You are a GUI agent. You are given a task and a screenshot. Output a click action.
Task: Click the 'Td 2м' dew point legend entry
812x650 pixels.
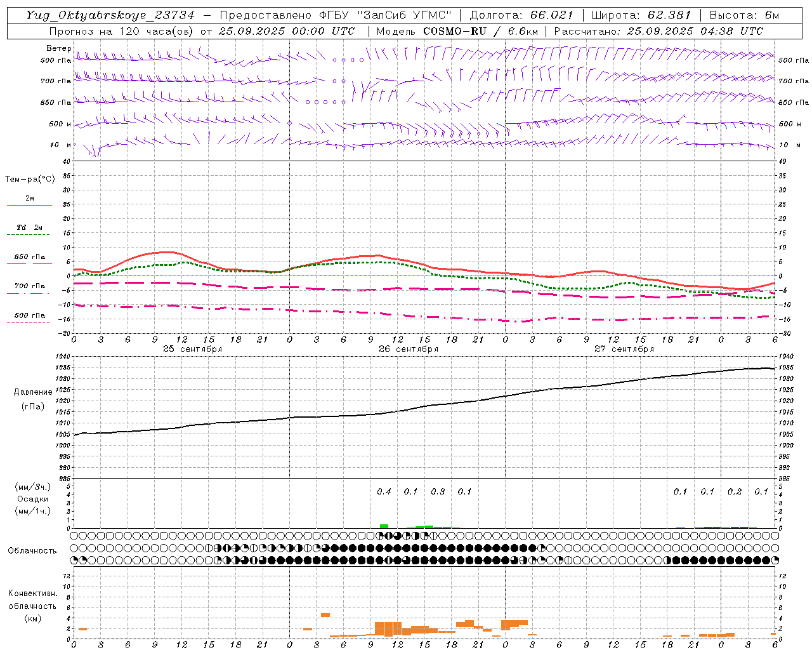point(29,227)
